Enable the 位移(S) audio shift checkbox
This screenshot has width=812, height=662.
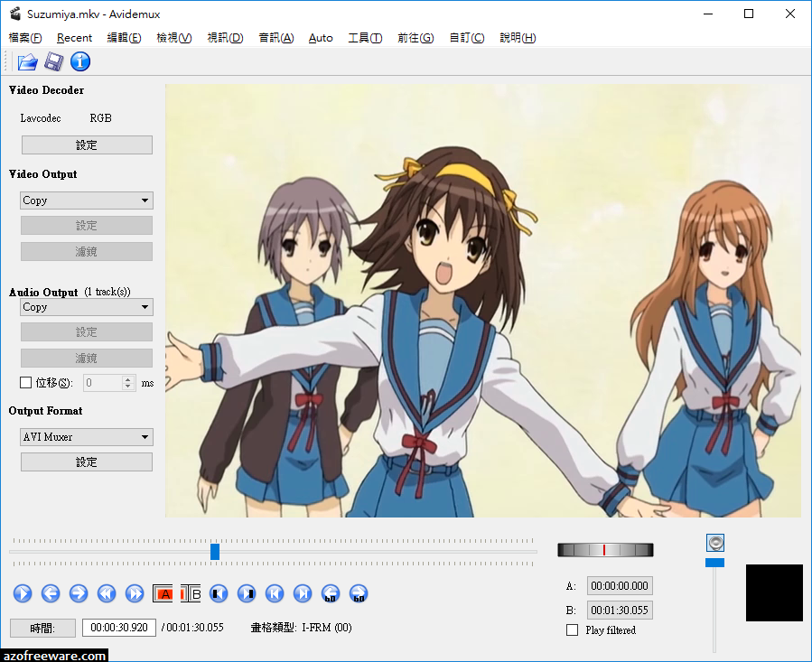[x=25, y=383]
